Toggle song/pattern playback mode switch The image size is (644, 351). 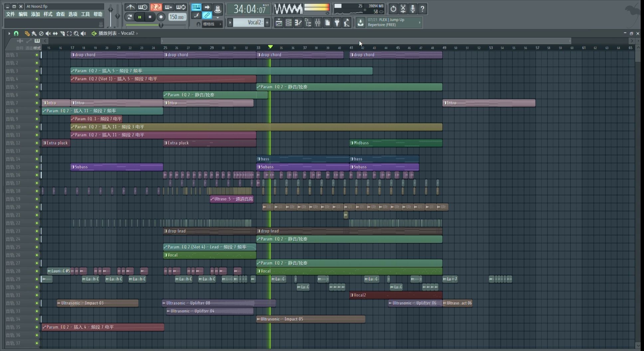pyautogui.click(x=196, y=7)
